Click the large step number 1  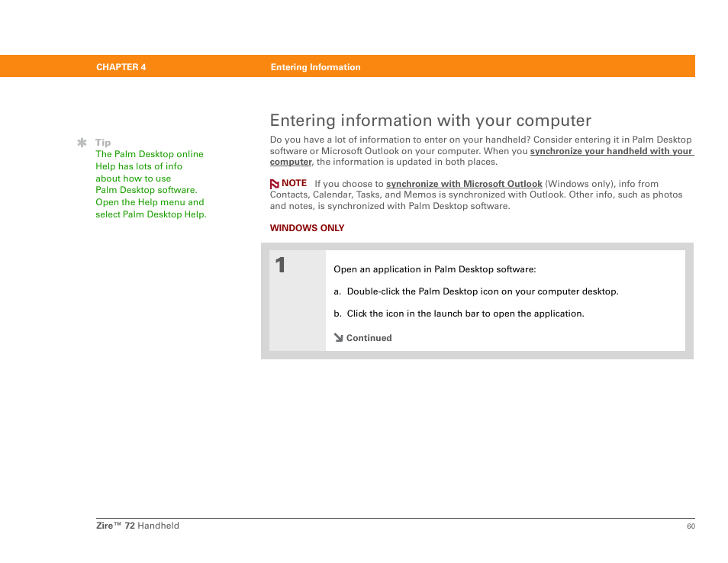(x=280, y=265)
